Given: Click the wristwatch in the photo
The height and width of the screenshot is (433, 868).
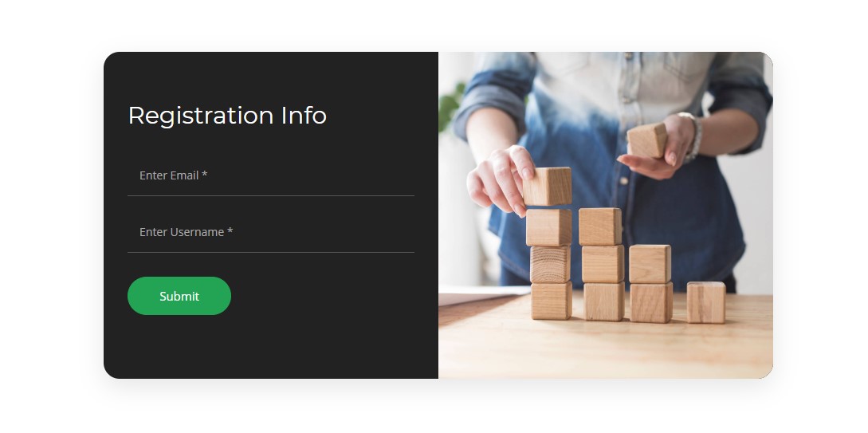Looking at the screenshot, I should [x=692, y=136].
